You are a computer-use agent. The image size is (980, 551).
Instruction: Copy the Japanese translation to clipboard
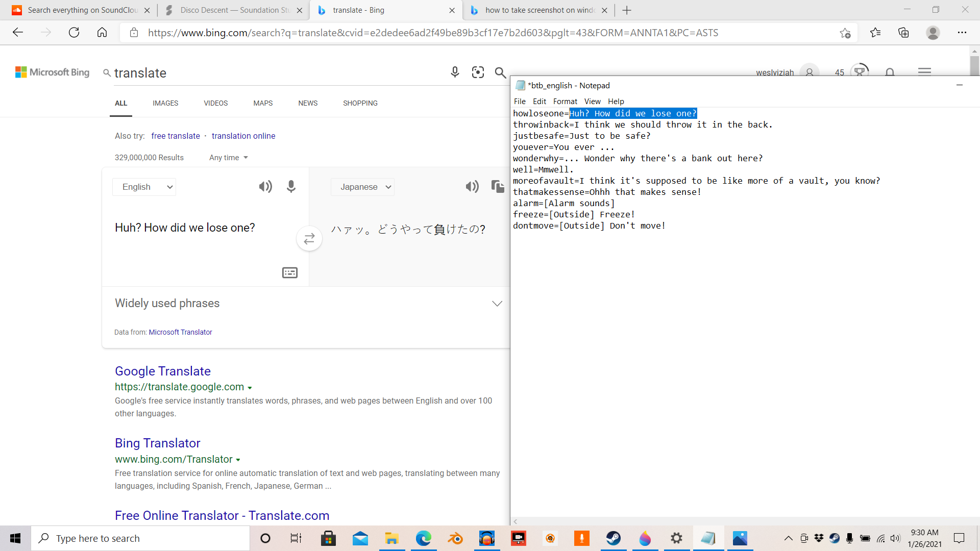pyautogui.click(x=497, y=187)
